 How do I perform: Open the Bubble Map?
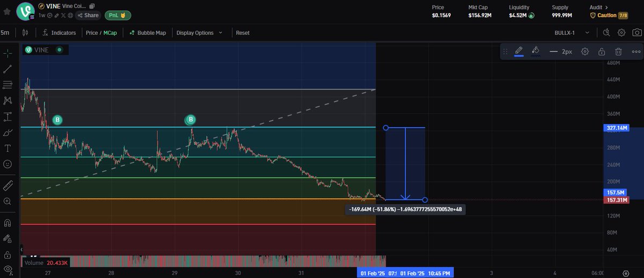tap(148, 33)
